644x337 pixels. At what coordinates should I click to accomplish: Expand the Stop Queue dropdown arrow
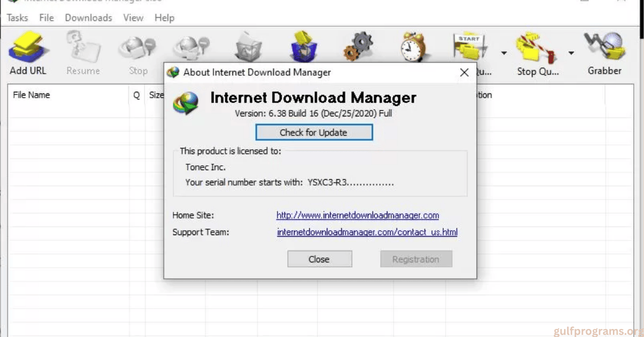[571, 53]
